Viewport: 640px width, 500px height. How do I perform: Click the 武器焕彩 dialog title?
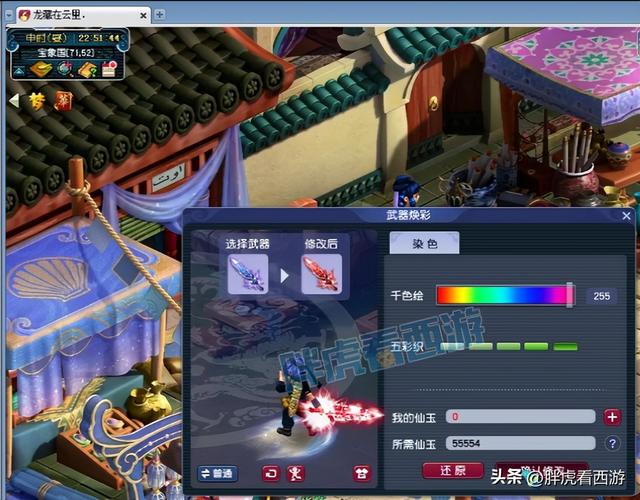408,215
